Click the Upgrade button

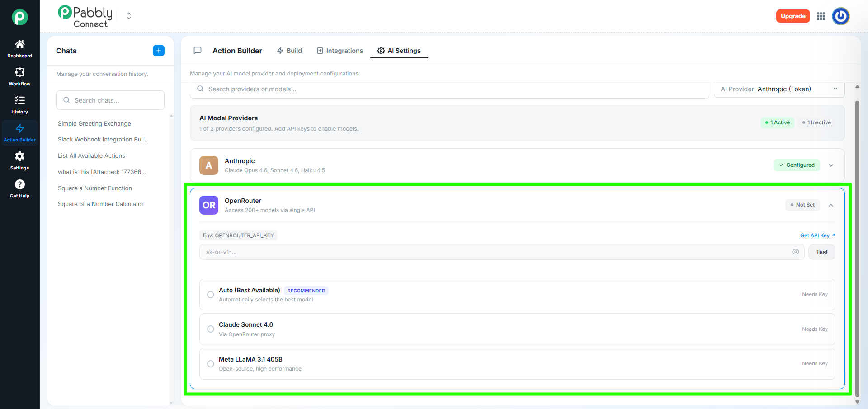pos(793,16)
